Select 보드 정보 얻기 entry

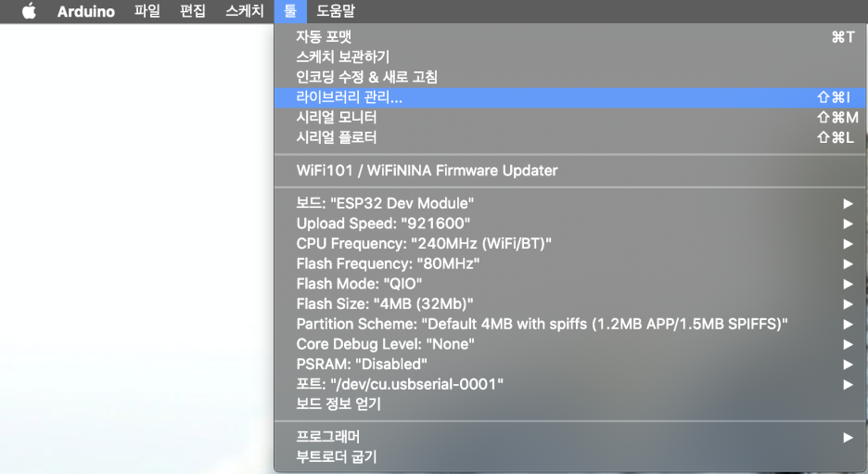[x=570, y=404]
